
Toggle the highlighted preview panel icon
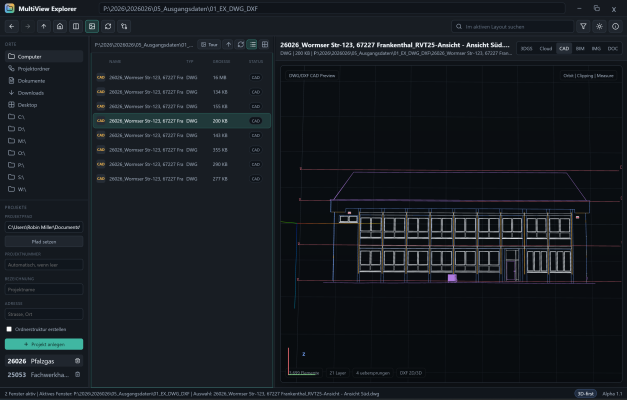pyautogui.click(x=92, y=26)
